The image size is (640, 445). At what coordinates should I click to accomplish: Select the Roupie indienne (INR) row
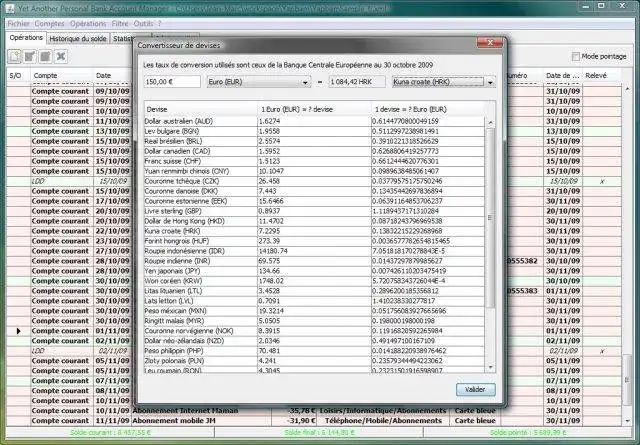314,261
